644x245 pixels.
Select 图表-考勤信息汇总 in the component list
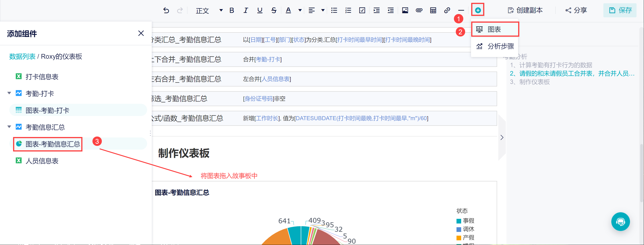point(78,144)
